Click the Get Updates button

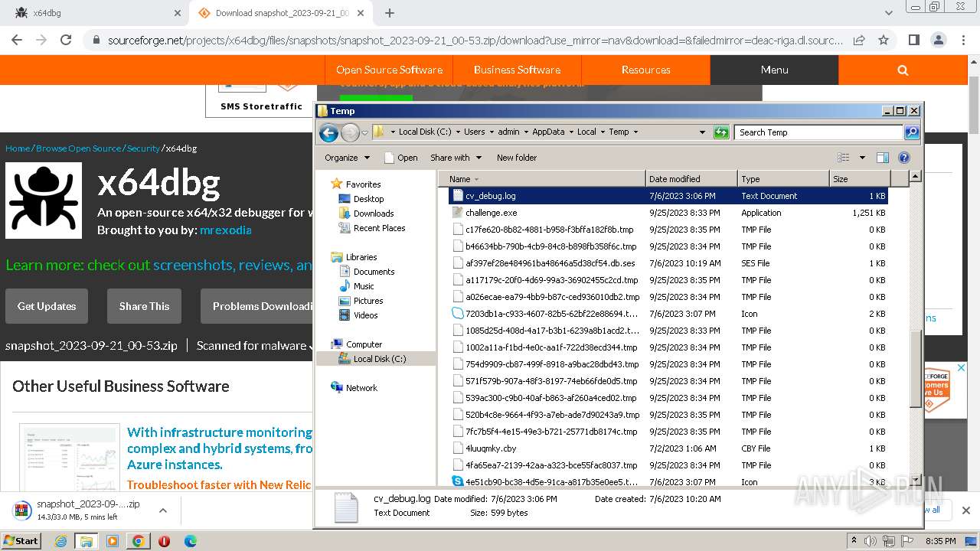click(47, 306)
